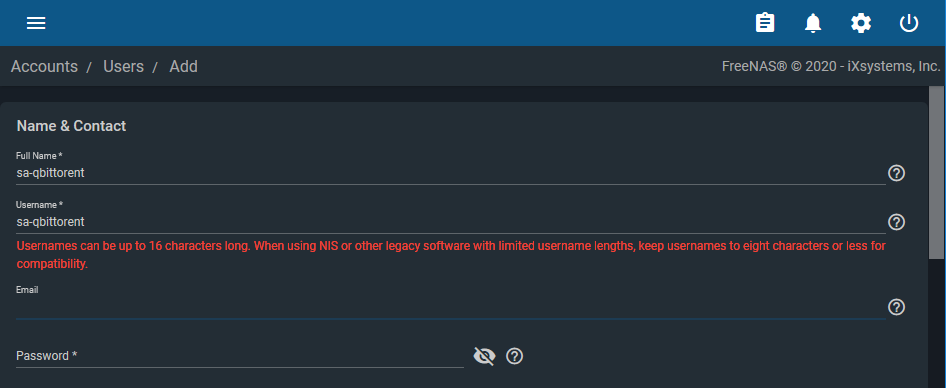Show help for the Email field
Viewport: 946px width, 388px height.
pyautogui.click(x=897, y=307)
